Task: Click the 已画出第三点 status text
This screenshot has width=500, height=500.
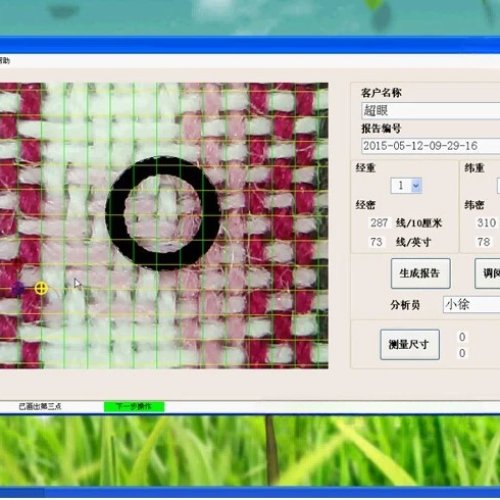Action: click(40, 406)
